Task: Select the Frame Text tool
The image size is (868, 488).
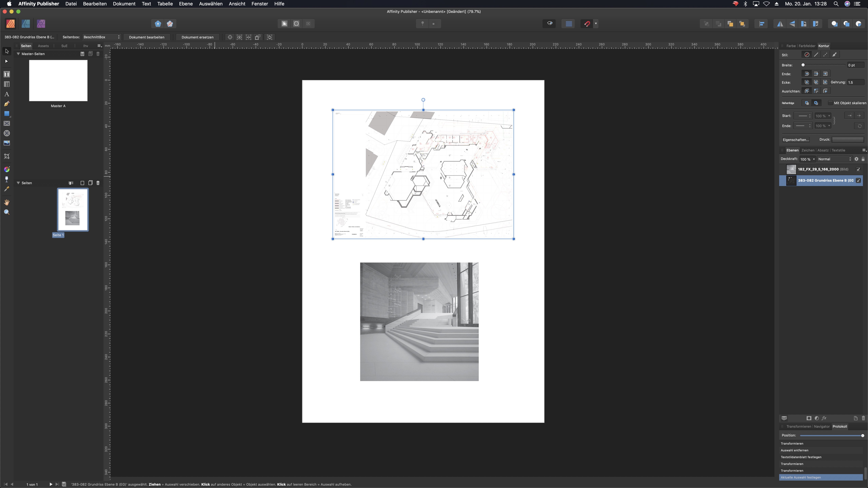Action: [7, 74]
